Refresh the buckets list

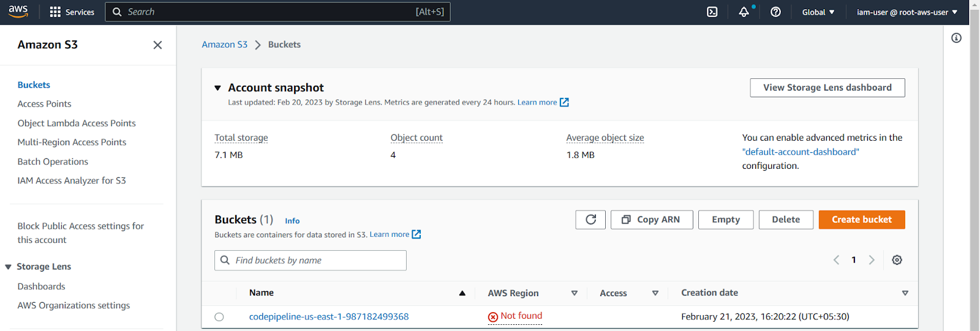pyautogui.click(x=590, y=220)
